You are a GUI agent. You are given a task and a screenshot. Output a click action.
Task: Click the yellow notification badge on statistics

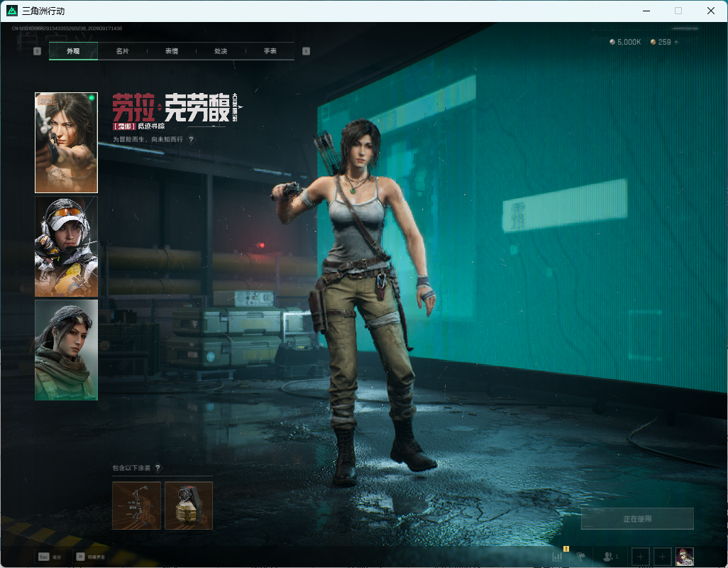click(566, 549)
